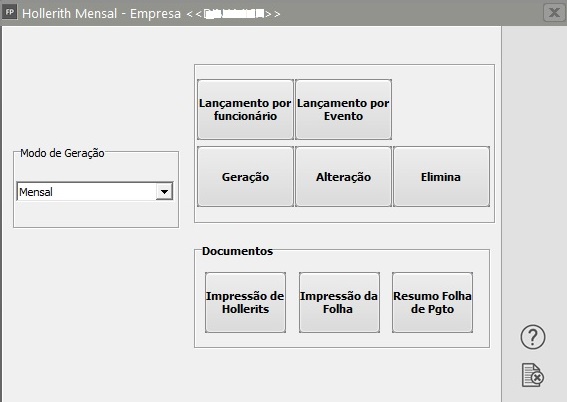Click the FP application icon in title bar
This screenshot has width=567, height=402.
tap(9, 13)
